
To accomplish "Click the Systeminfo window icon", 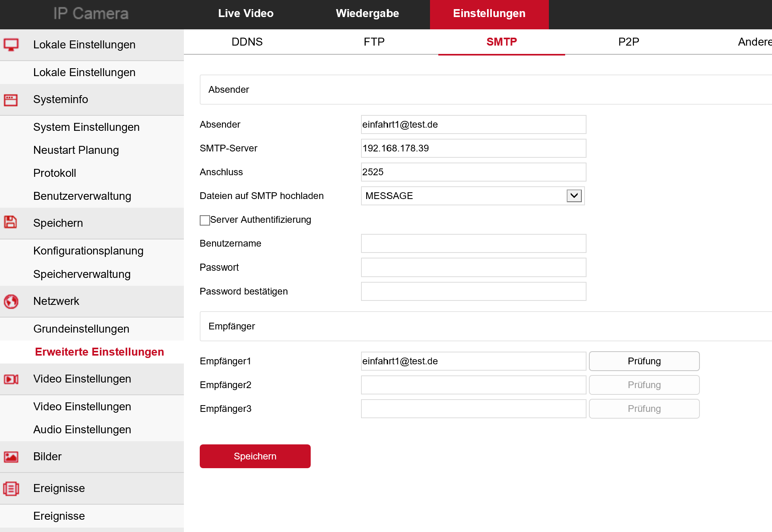I will pos(11,100).
